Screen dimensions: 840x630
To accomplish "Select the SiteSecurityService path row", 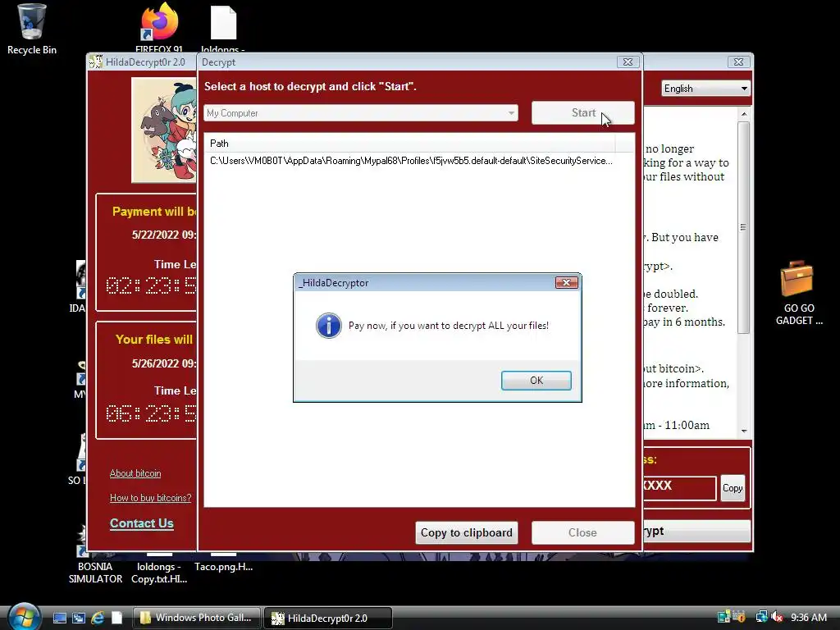I will pos(411,161).
